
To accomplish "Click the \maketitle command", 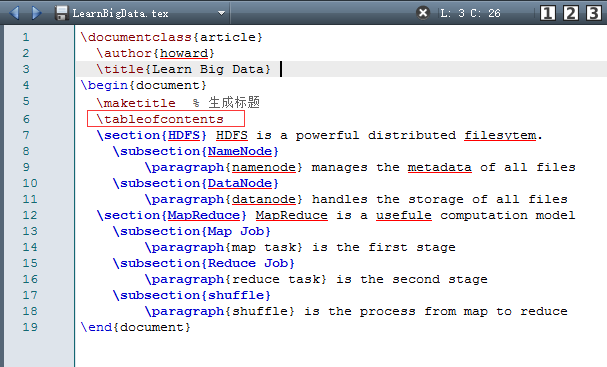I will click(x=136, y=103).
